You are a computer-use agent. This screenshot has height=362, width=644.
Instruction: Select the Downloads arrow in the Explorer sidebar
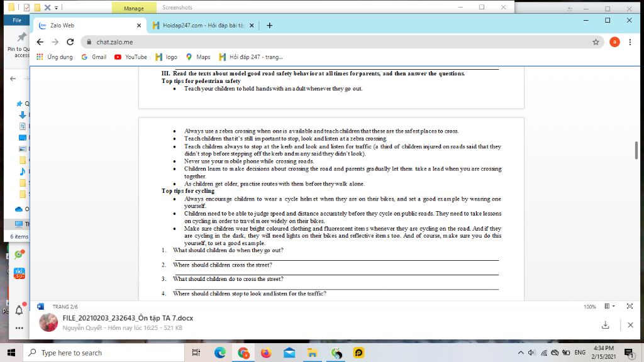click(x=23, y=115)
